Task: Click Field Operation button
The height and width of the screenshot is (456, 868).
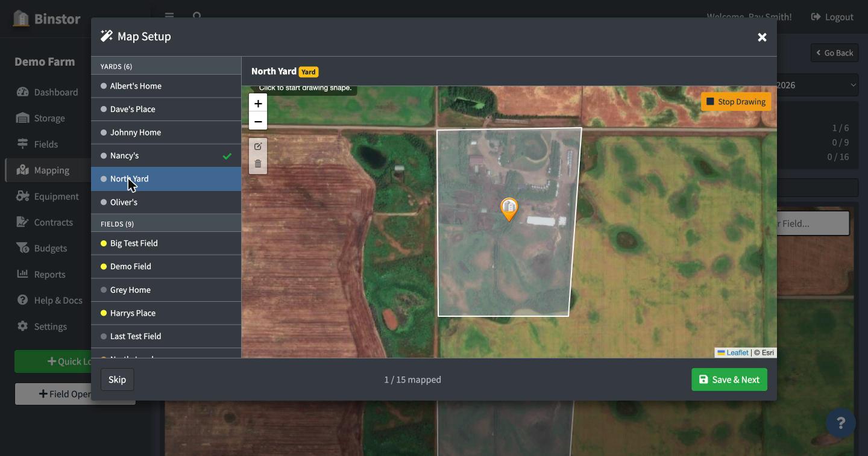Action: coord(53,394)
